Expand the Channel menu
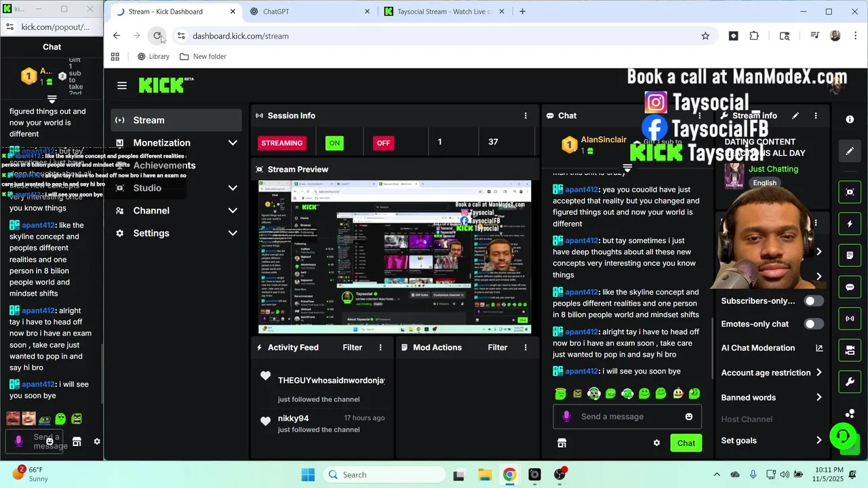The width and height of the screenshot is (868, 488). click(x=176, y=211)
